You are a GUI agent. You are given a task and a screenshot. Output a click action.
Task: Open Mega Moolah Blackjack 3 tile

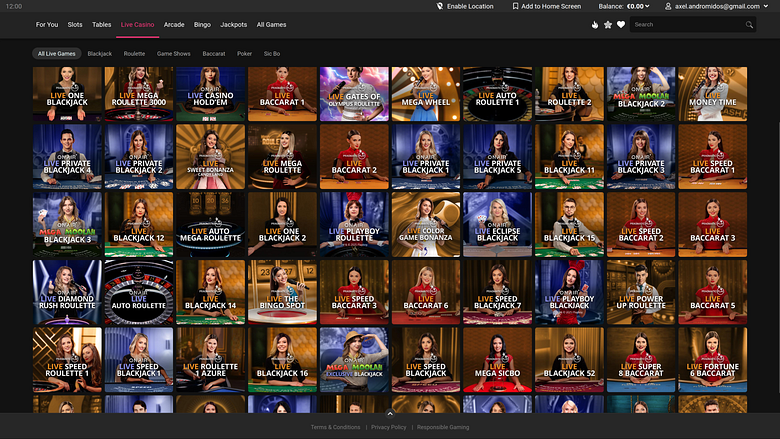coord(67,225)
